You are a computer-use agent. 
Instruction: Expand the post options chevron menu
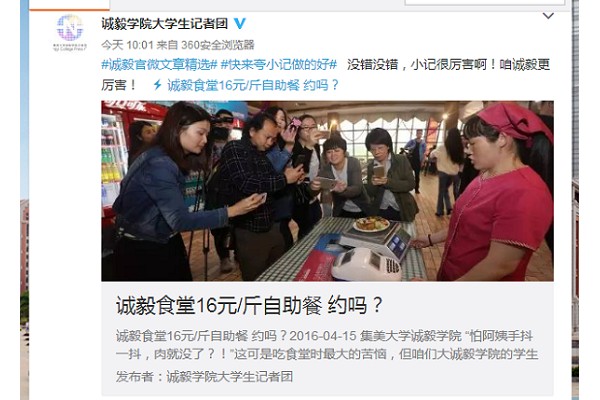point(548,16)
